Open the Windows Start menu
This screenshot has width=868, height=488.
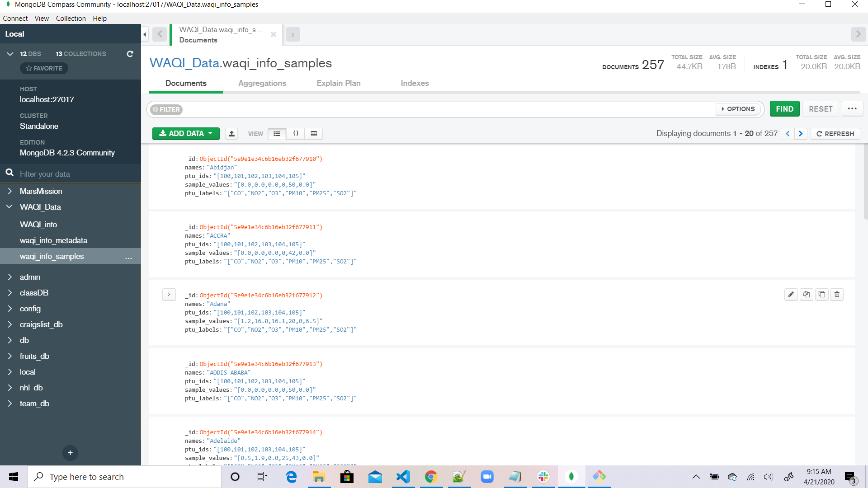pyautogui.click(x=14, y=477)
